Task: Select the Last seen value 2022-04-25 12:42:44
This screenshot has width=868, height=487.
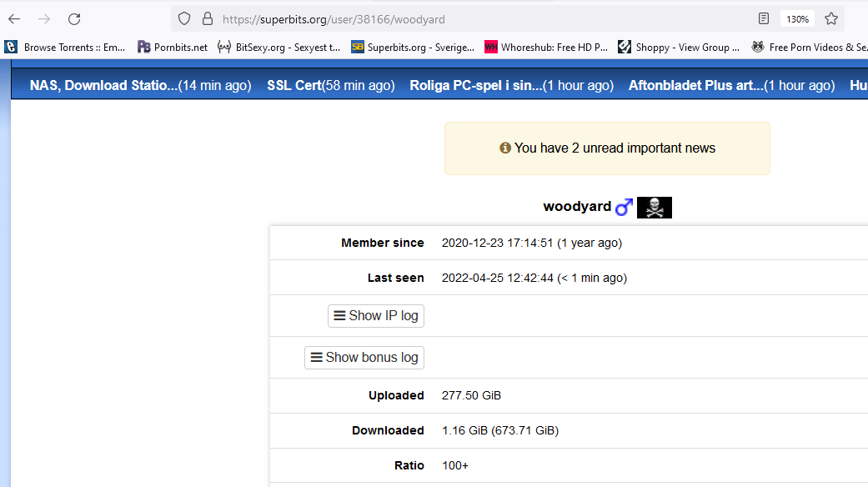Action: 497,278
